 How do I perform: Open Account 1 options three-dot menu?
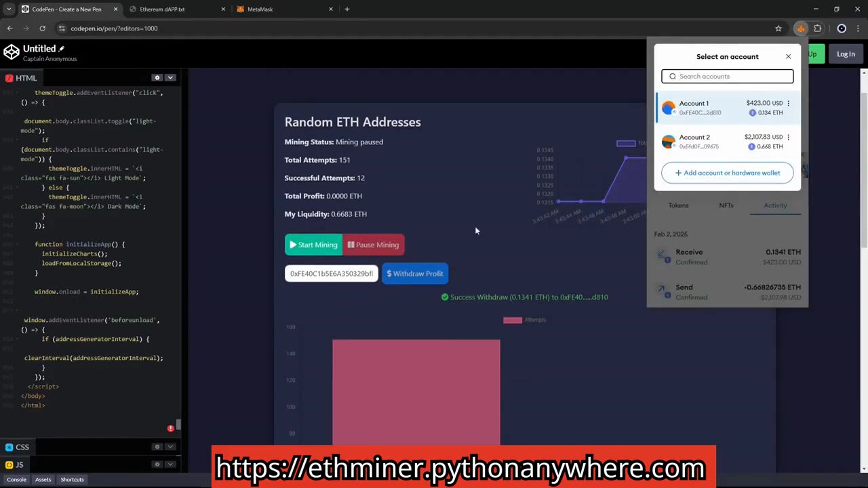click(x=788, y=103)
